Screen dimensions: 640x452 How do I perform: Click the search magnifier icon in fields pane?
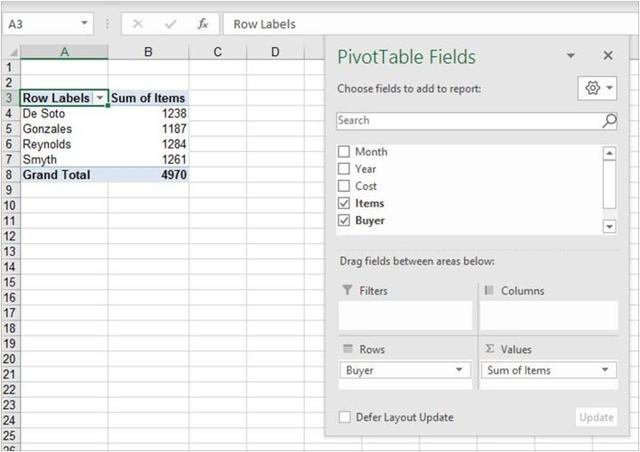609,121
